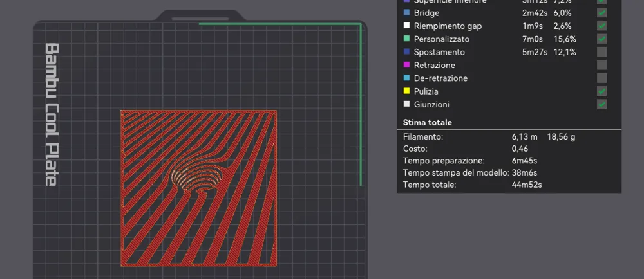Click the dark blue Spostamento swatch
The image size is (644, 279).
tap(406, 52)
